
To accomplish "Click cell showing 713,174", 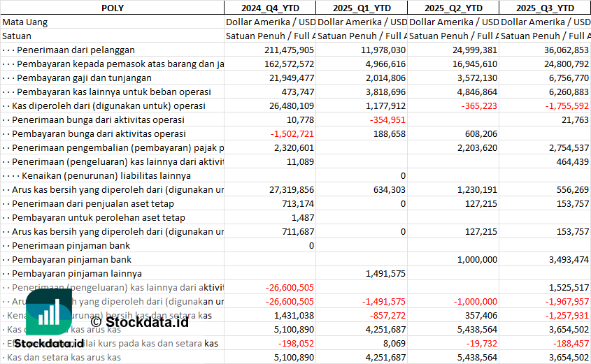I will click(270, 203).
